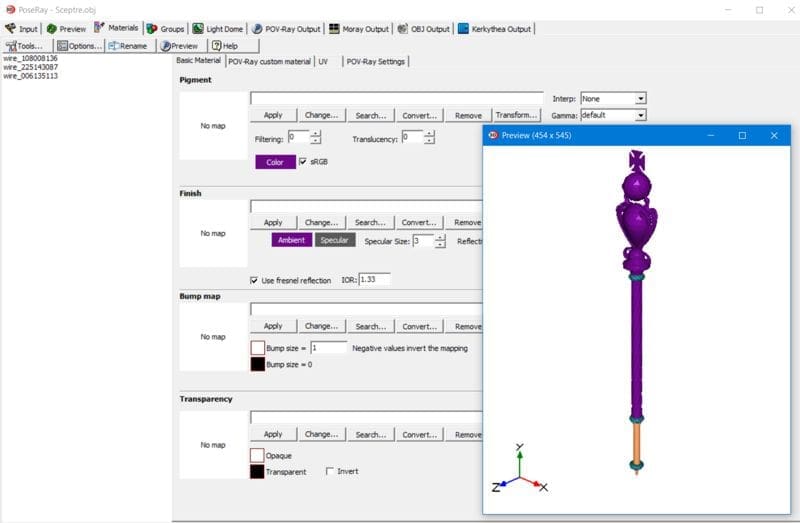Switch to POV-Ray custom material tab
The height and width of the screenshot is (523, 800).
pyautogui.click(x=269, y=62)
